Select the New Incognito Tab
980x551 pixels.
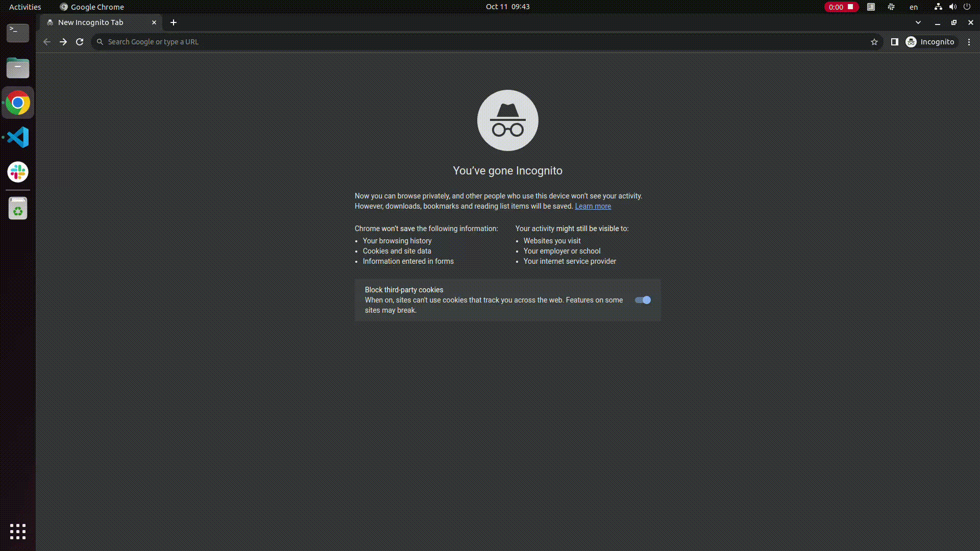tap(101, 22)
